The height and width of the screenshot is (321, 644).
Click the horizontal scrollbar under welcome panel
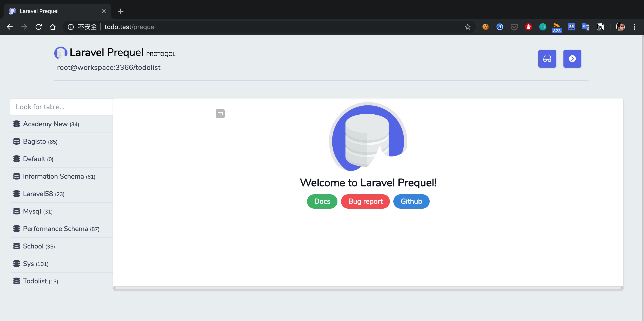(x=368, y=288)
